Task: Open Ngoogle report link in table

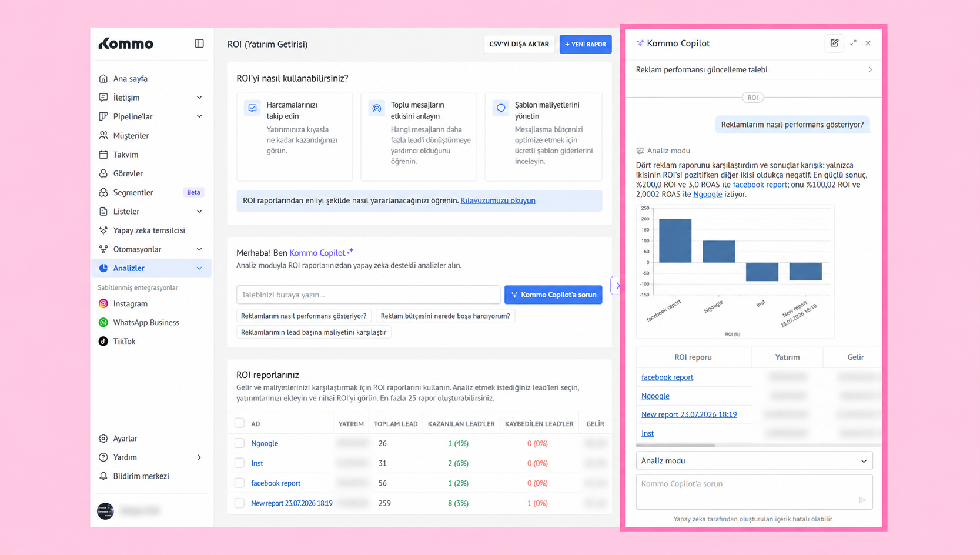Action: pos(265,443)
